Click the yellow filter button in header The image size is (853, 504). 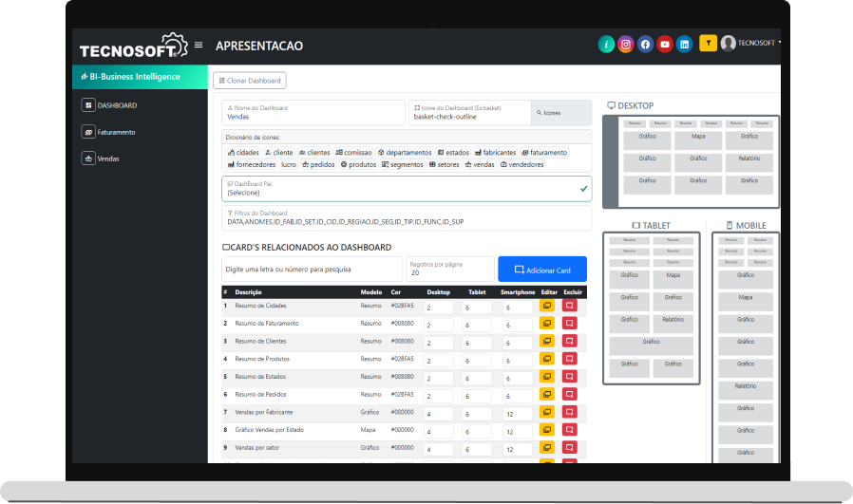point(708,43)
